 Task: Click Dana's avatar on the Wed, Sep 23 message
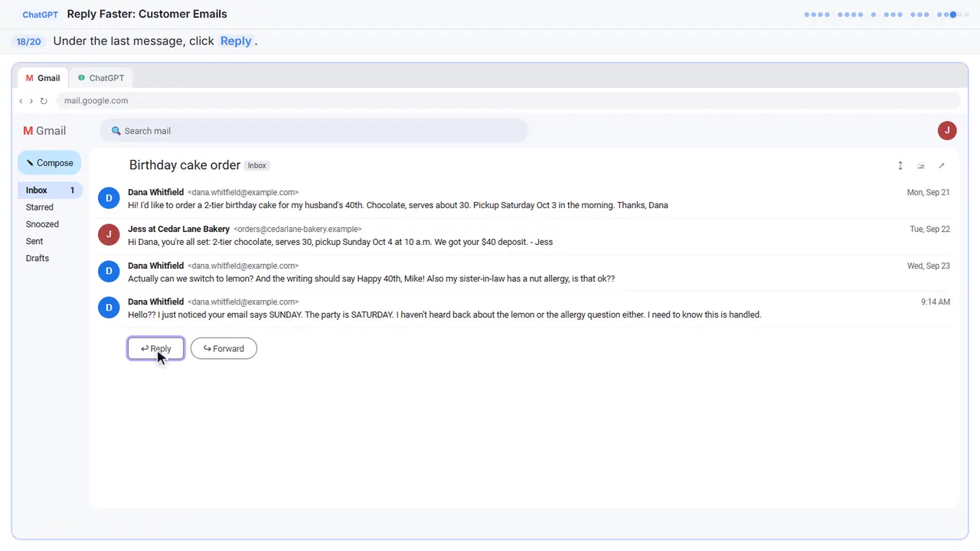pyautogui.click(x=109, y=272)
